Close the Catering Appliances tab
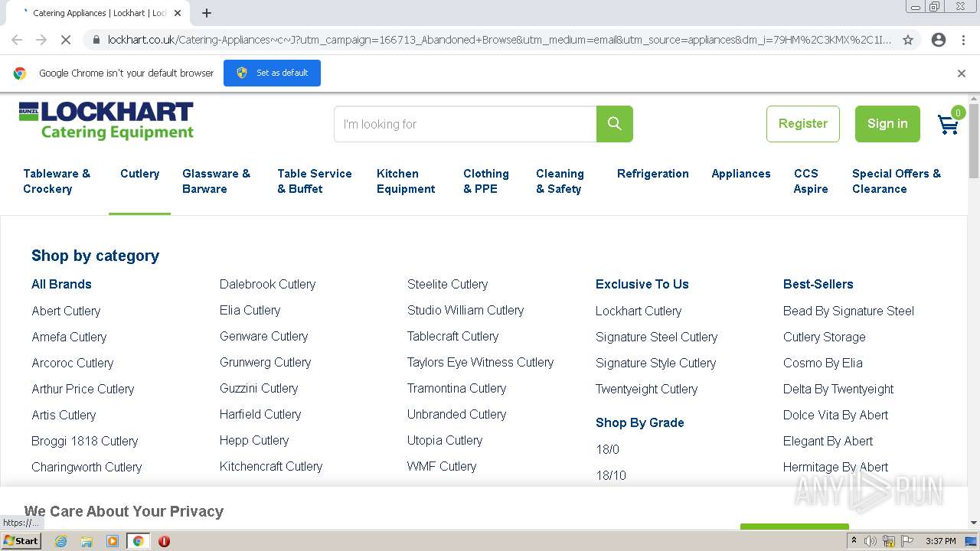Screen dimensions: 980x551 [x=178, y=13]
